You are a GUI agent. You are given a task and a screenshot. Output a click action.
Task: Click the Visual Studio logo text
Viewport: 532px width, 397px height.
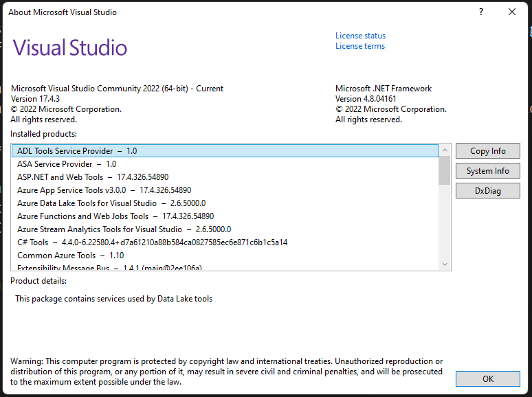point(70,47)
